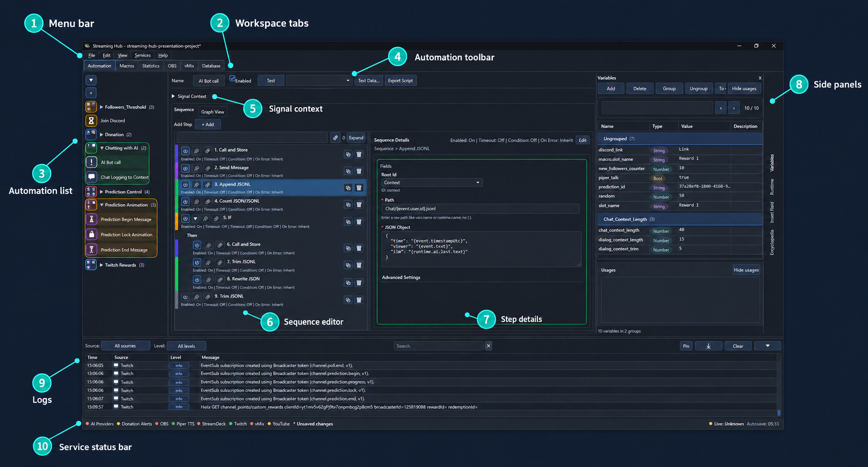
Task: Toggle power on '4. Count JSON/JSONL' step
Action: (185, 202)
